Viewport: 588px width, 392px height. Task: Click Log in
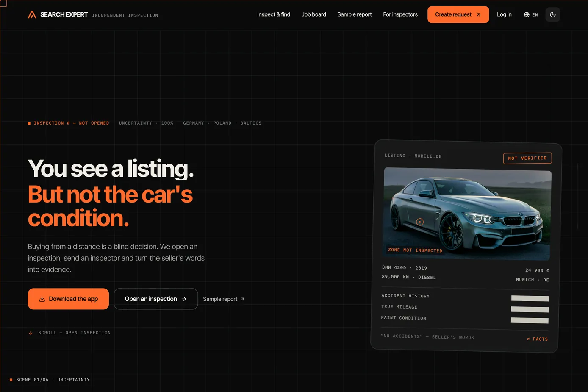(x=504, y=14)
